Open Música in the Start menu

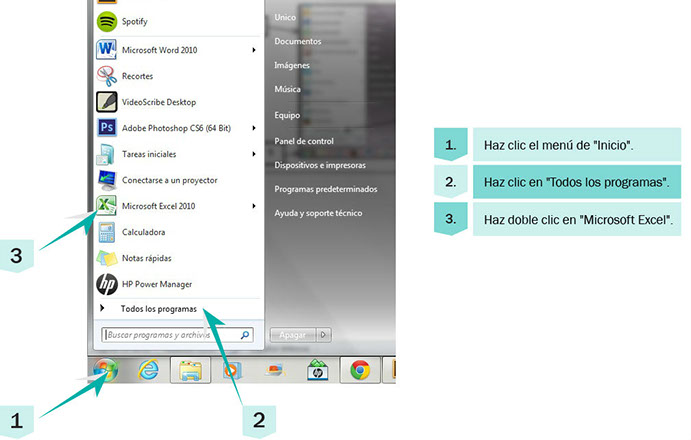(287, 89)
